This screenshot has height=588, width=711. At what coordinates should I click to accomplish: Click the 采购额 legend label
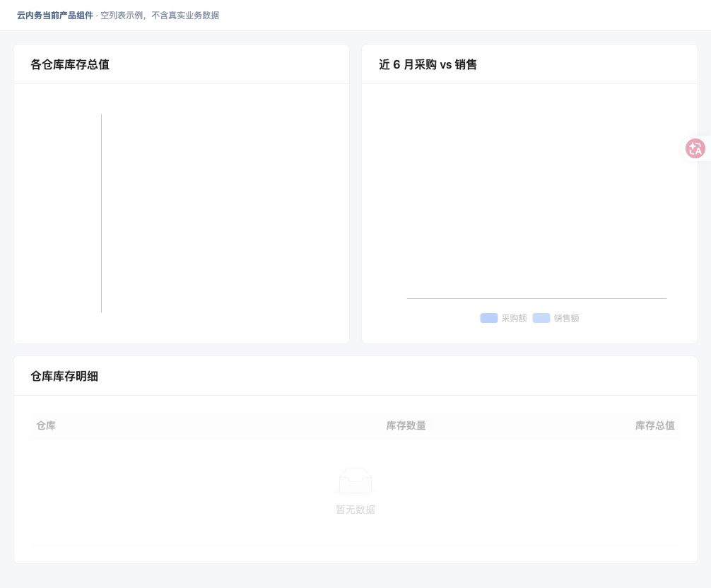515,318
